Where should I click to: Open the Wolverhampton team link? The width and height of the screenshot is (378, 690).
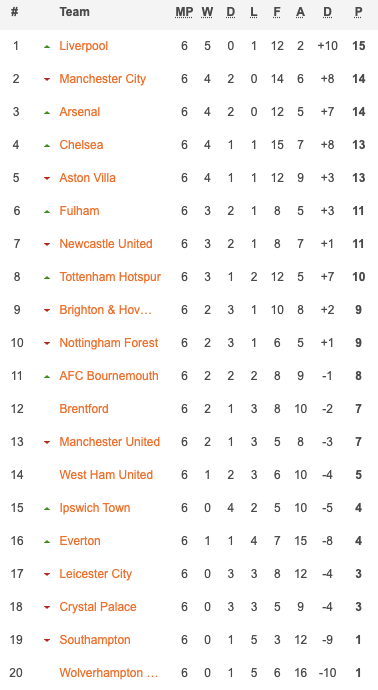109,673
